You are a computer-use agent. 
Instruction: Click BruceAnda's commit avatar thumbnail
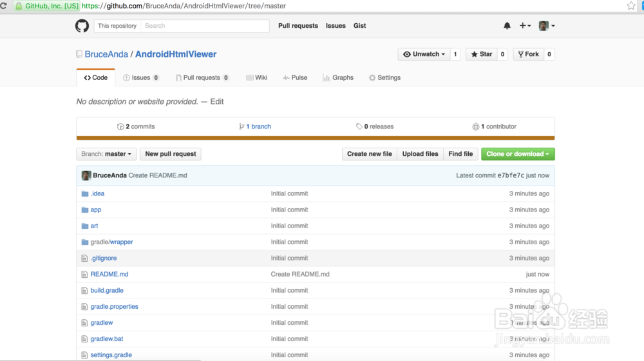[86, 175]
